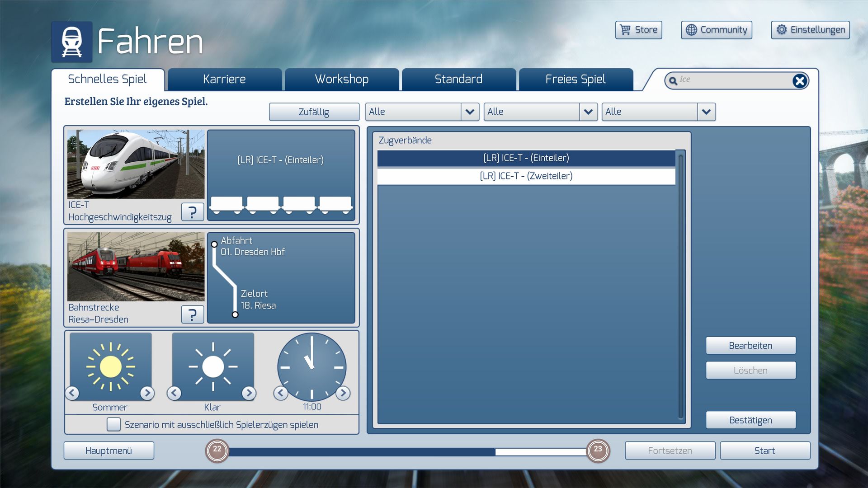This screenshot has width=868, height=488.
Task: Open the Einstellungen gear settings
Action: coord(810,30)
